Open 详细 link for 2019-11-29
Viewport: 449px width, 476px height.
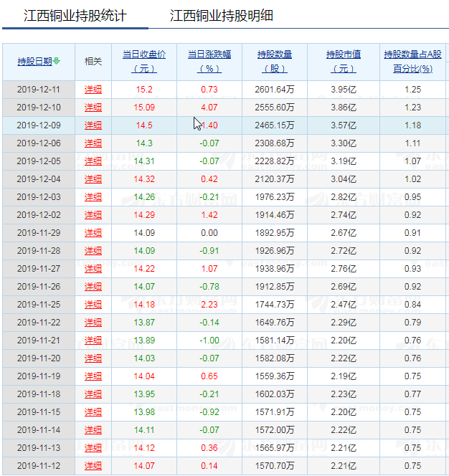point(93,233)
